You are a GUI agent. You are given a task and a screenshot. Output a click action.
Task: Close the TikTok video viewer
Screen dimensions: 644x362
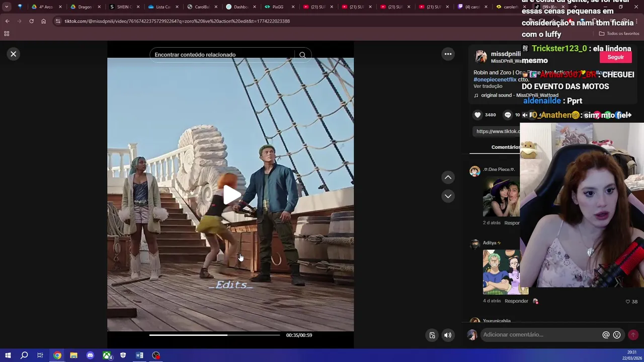click(x=14, y=54)
